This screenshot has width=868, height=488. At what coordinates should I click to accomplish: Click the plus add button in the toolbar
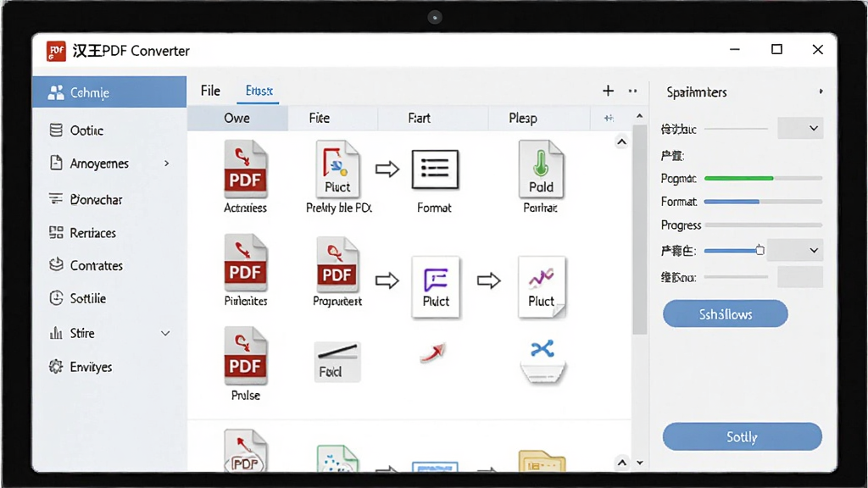[608, 91]
